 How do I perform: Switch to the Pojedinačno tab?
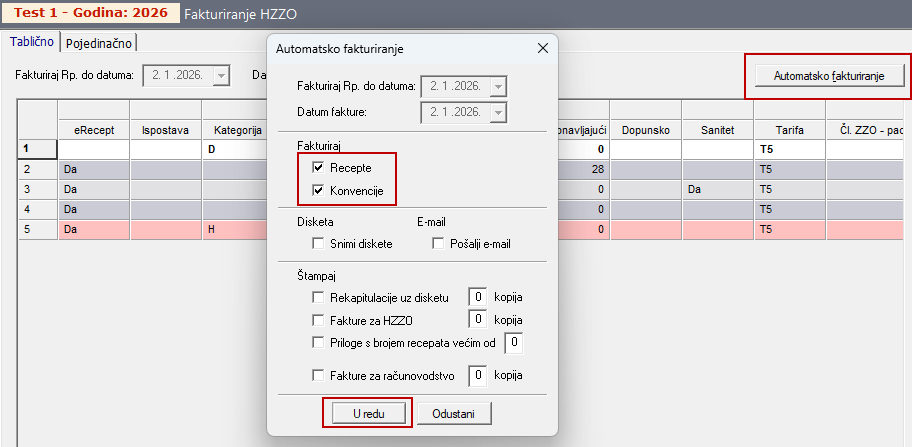click(x=100, y=42)
